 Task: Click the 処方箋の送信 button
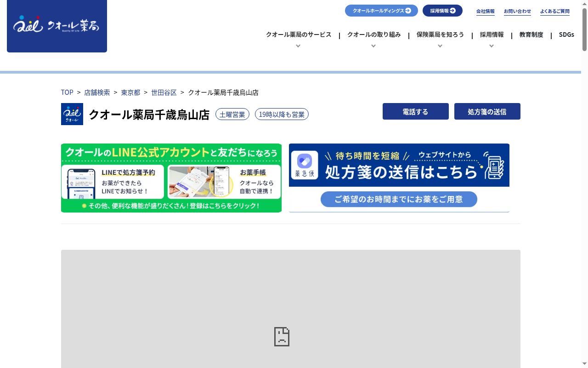pyautogui.click(x=487, y=111)
